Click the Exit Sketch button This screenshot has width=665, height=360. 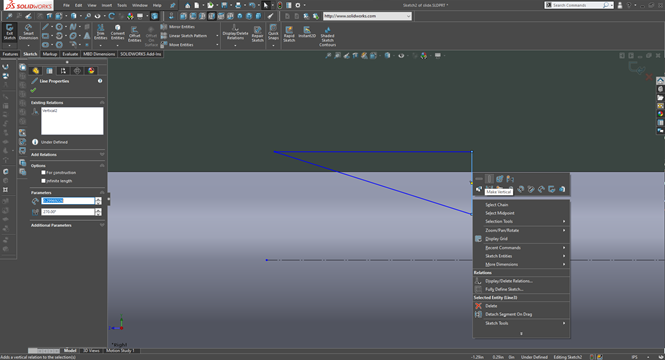[9, 33]
